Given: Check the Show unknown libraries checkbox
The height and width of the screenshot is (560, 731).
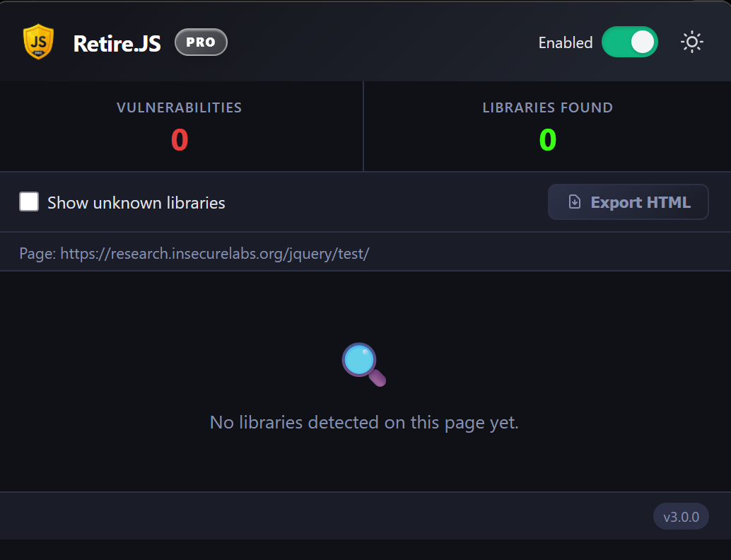Looking at the screenshot, I should 29,202.
